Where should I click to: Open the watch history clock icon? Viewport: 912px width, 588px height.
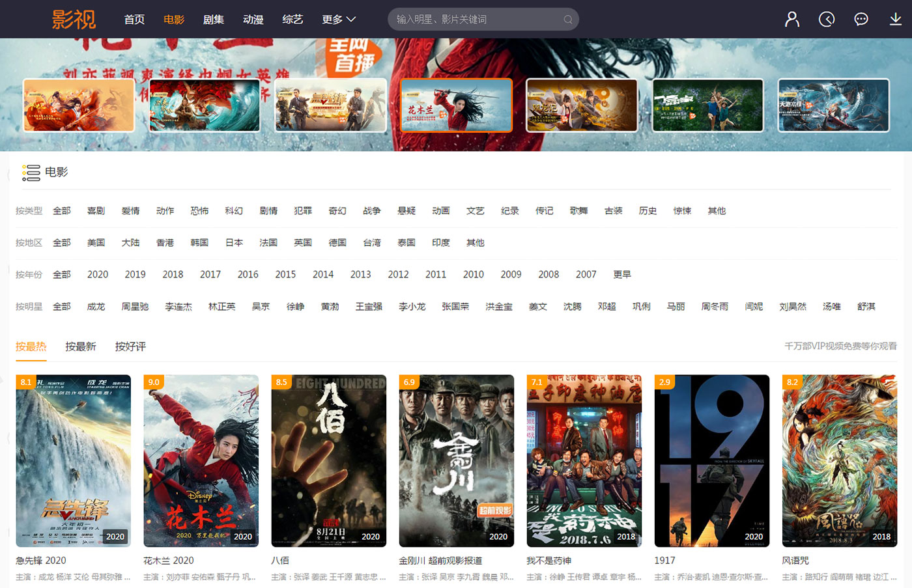point(826,20)
